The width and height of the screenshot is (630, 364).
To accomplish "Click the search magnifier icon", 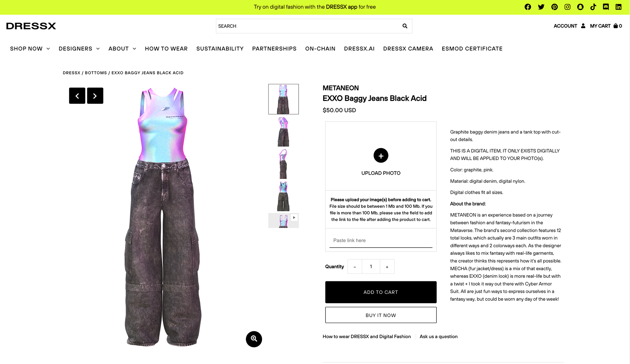I will 405,26.
